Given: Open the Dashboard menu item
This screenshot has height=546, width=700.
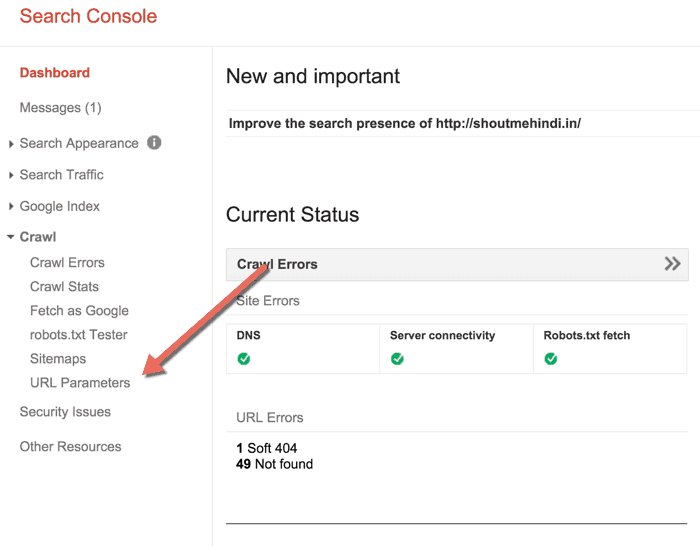Looking at the screenshot, I should 55,72.
